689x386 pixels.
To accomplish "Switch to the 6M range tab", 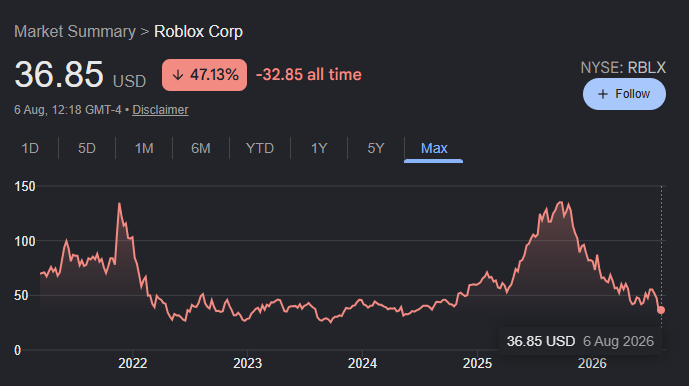I will point(201,148).
